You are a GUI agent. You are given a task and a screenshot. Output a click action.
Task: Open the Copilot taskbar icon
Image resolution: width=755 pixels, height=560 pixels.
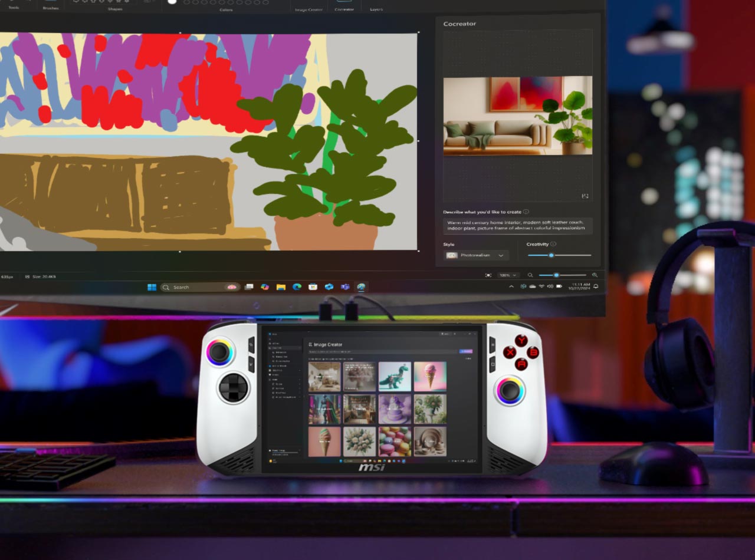coord(265,287)
